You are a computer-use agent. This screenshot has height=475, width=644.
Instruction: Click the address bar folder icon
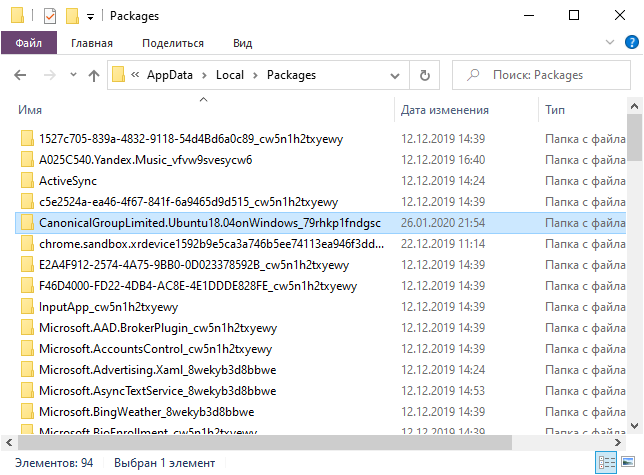click(118, 75)
